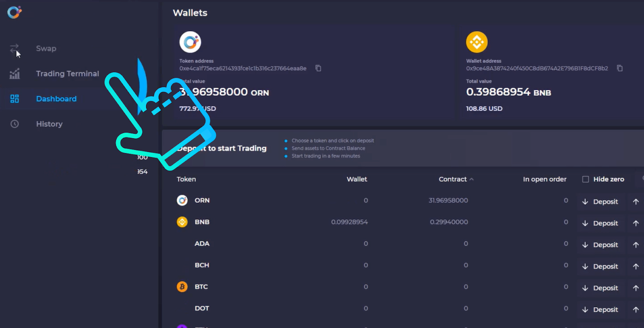Click the BNB token icon in table

(x=182, y=222)
